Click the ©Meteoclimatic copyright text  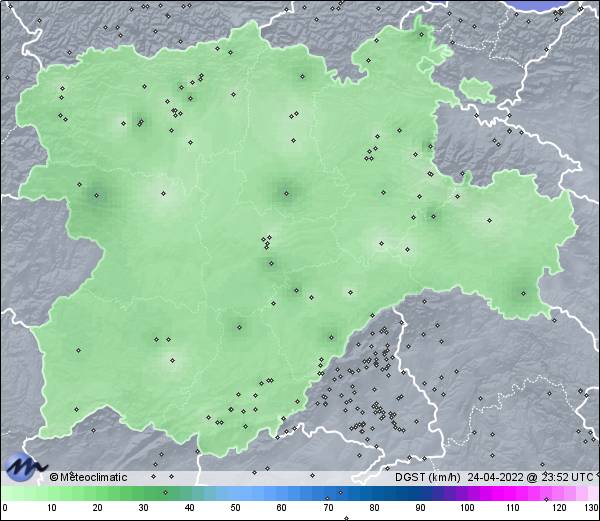click(x=88, y=477)
